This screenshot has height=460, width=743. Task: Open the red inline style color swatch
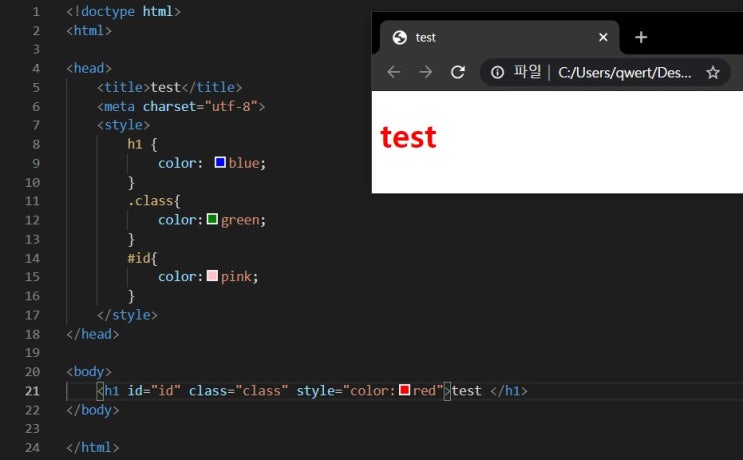[x=404, y=390]
